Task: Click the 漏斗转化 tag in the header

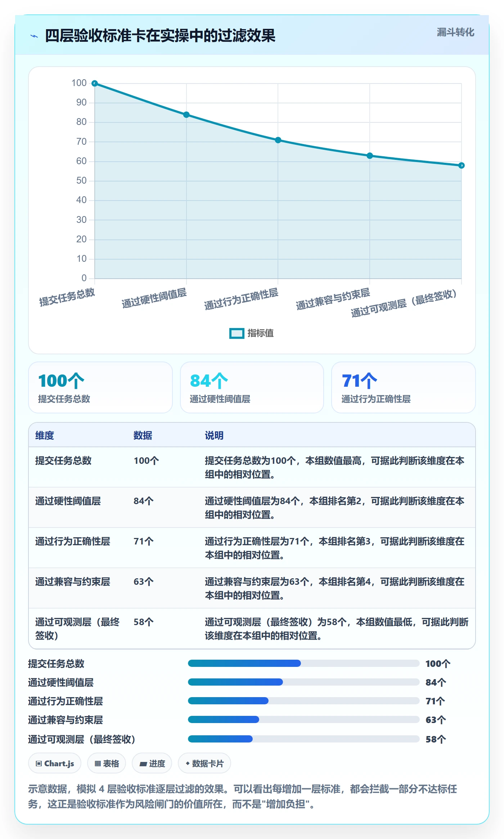Action: point(455,32)
